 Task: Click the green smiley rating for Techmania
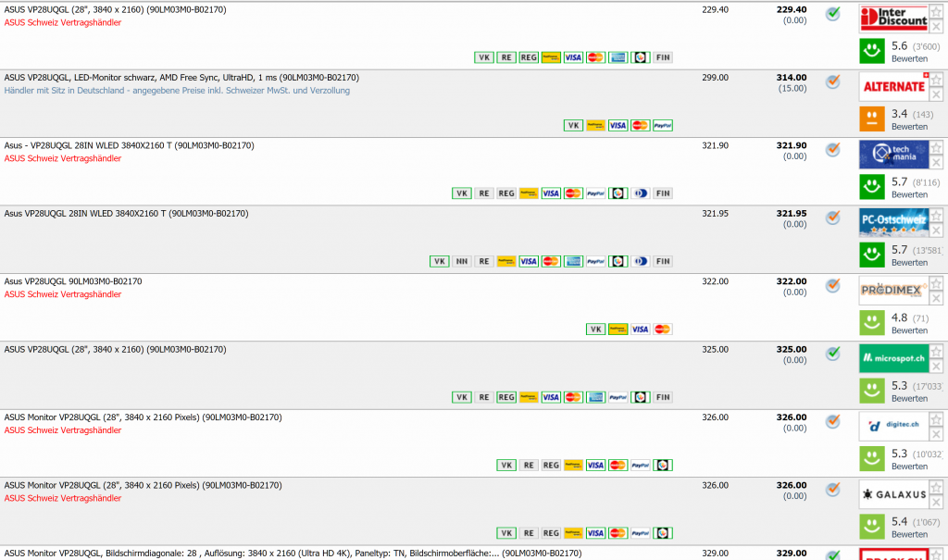click(x=872, y=186)
